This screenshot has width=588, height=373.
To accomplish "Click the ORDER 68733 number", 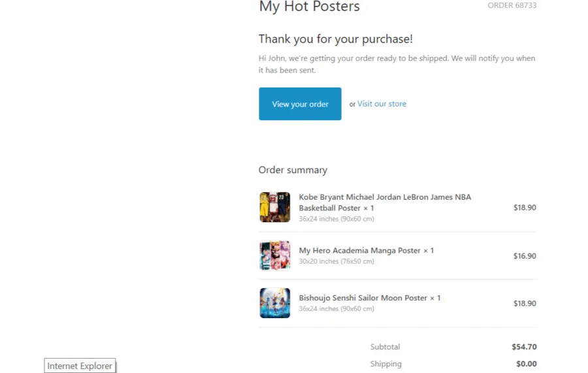I will click(x=512, y=5).
